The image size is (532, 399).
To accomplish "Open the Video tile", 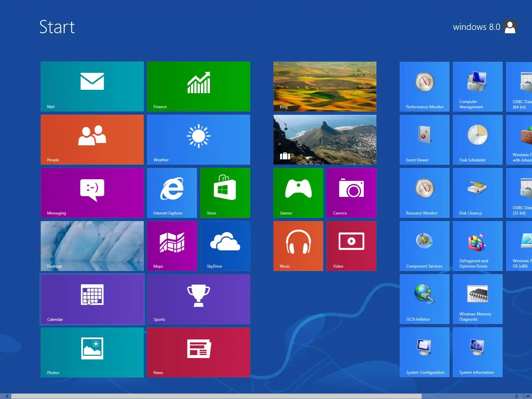I will [x=351, y=246].
